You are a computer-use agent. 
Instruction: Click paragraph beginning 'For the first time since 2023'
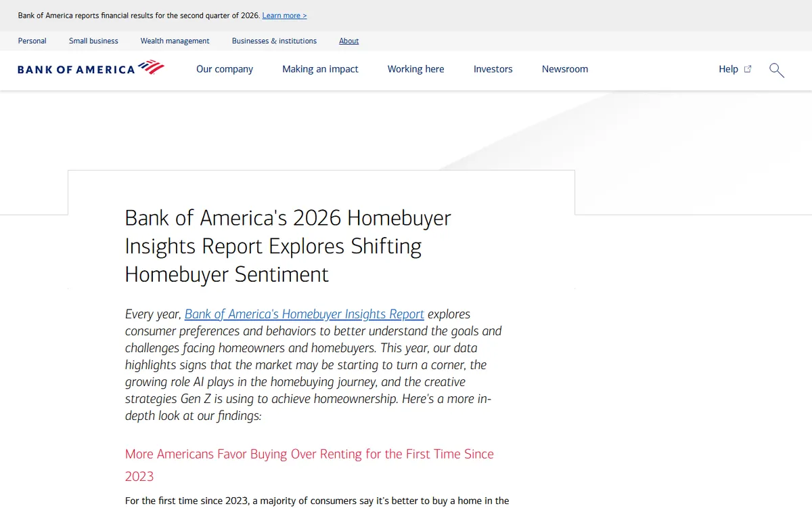[x=317, y=501]
